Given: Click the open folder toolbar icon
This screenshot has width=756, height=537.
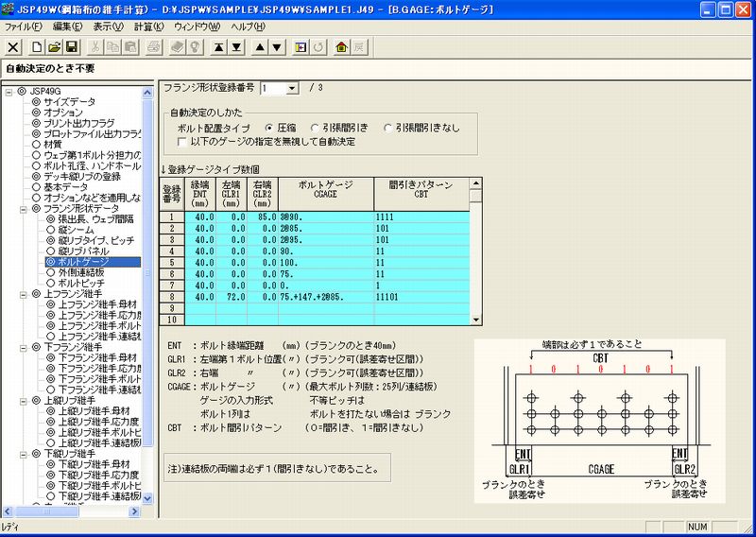Looking at the screenshot, I should coord(54,46).
